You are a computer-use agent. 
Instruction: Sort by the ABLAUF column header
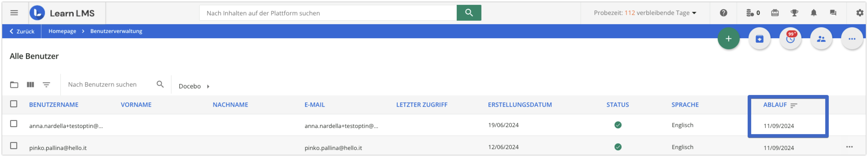775,105
